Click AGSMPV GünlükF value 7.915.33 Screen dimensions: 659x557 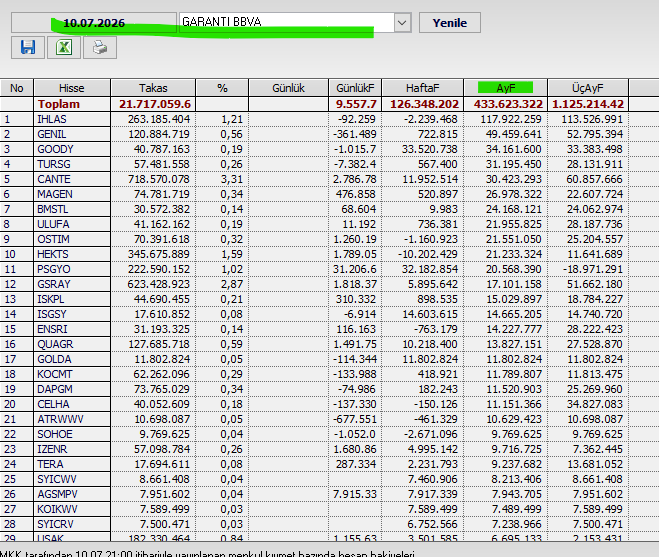(x=355, y=494)
